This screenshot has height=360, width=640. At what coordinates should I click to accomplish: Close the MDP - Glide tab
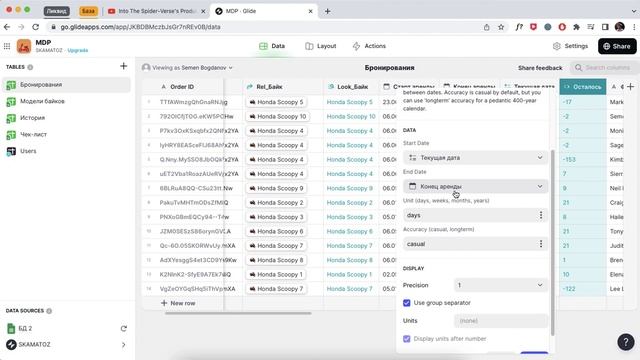coord(310,11)
